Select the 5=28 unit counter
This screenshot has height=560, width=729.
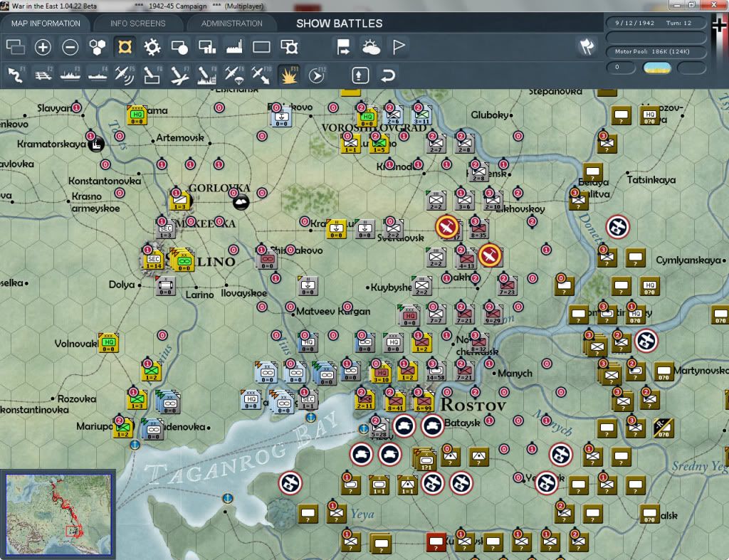380,428
